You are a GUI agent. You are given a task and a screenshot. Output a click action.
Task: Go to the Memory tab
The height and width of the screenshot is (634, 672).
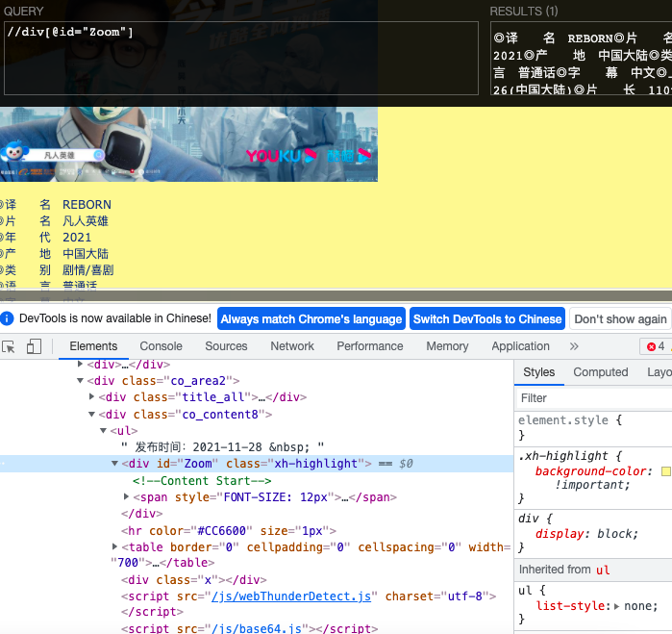tap(447, 346)
